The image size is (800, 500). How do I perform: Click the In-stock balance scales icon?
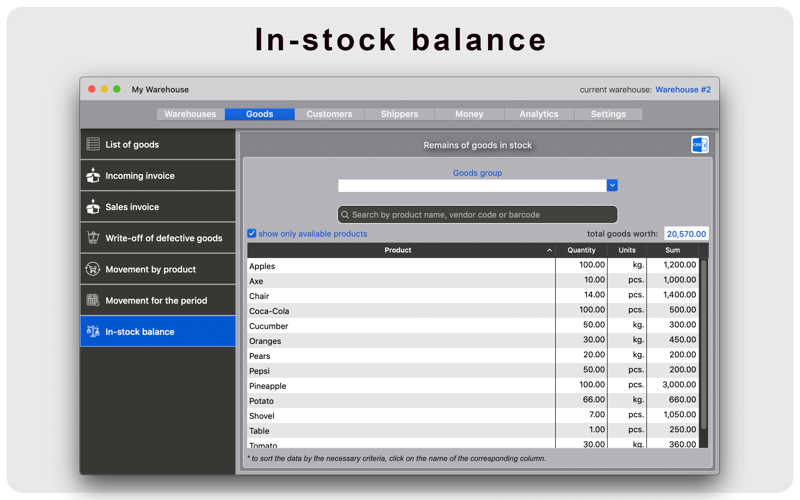coord(93,332)
